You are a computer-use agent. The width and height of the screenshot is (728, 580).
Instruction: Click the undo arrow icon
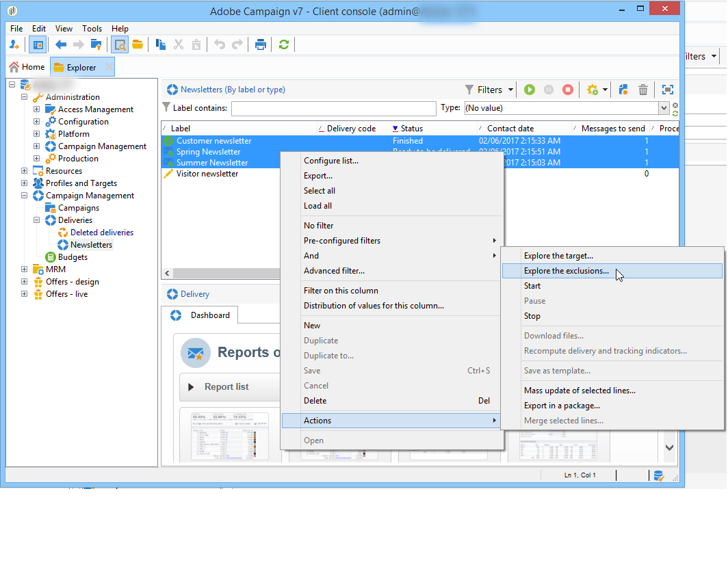coord(220,45)
